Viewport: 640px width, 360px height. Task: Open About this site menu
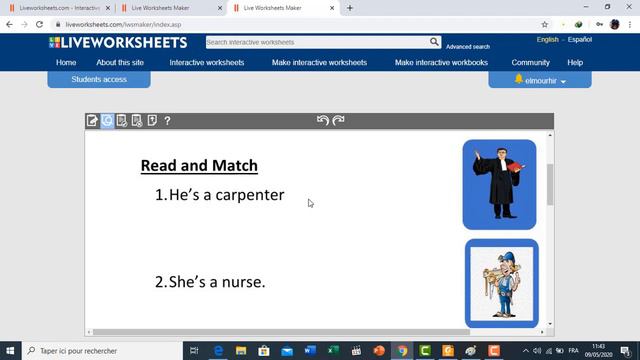click(120, 62)
